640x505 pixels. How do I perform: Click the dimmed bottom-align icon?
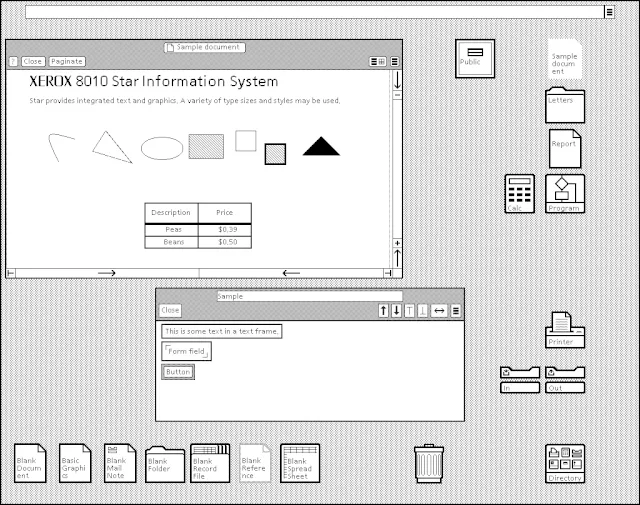click(x=422, y=311)
